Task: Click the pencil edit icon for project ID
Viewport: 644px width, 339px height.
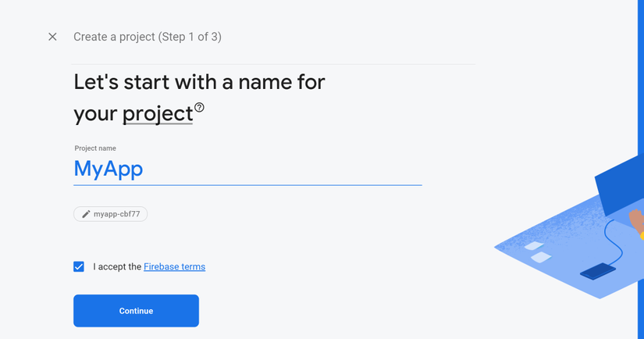Action: click(x=86, y=214)
